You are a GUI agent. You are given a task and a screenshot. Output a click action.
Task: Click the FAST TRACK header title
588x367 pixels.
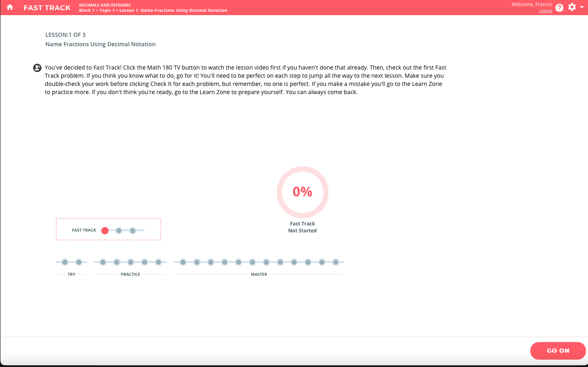pyautogui.click(x=47, y=8)
